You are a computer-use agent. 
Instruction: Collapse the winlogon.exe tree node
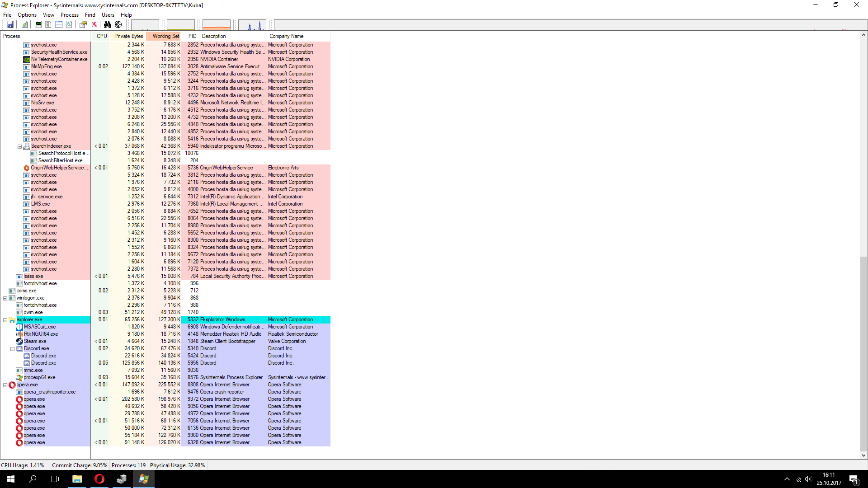[5, 298]
